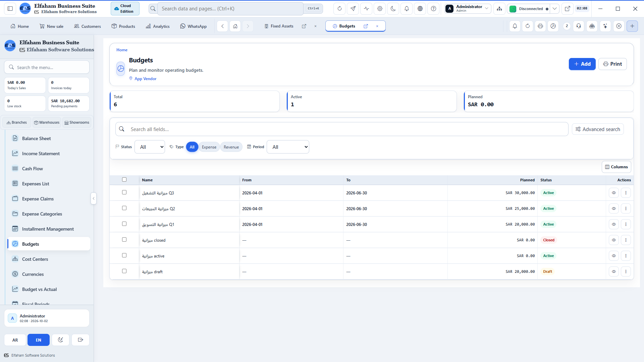Expand the Disconnected status chevron
644x362 pixels.
click(x=555, y=9)
